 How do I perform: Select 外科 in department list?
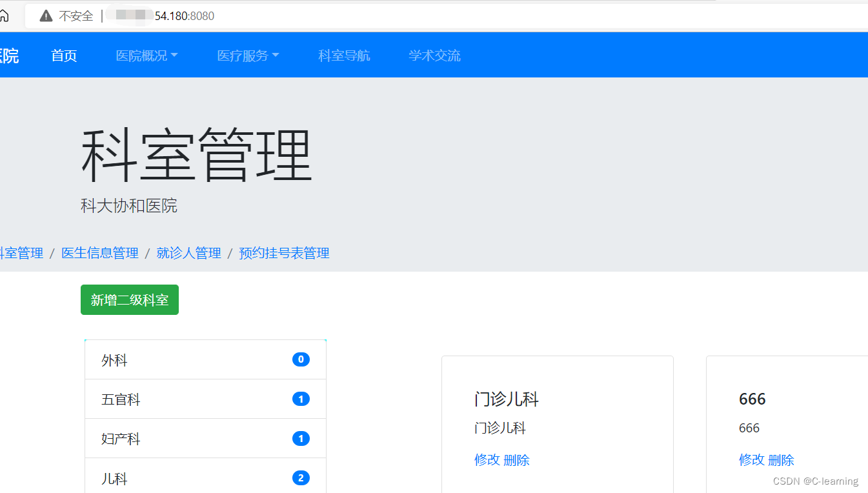point(205,360)
